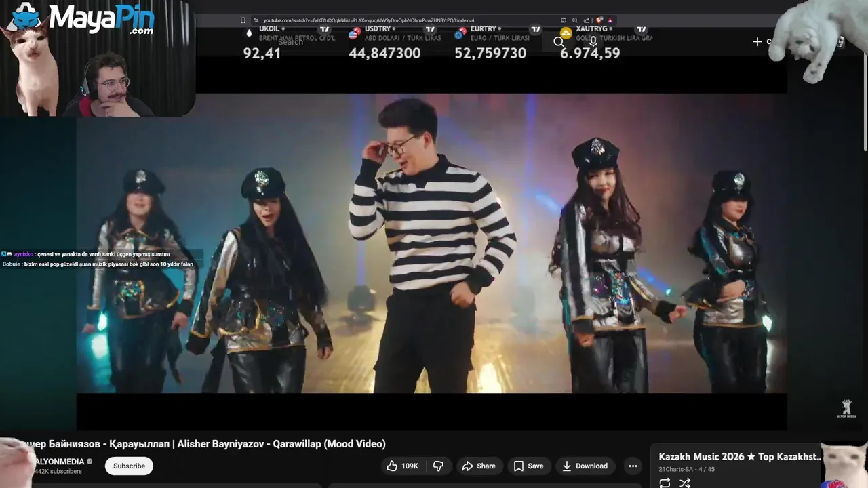Screen dimensions: 868x488
Task: Click the cast/screen icon in the address bar
Action: click(564, 20)
